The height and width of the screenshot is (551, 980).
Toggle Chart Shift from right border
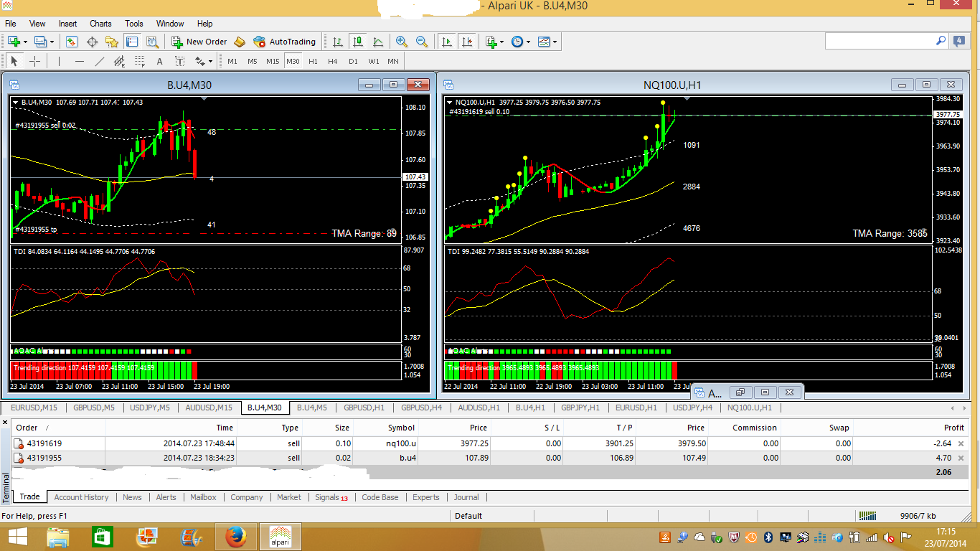click(467, 42)
